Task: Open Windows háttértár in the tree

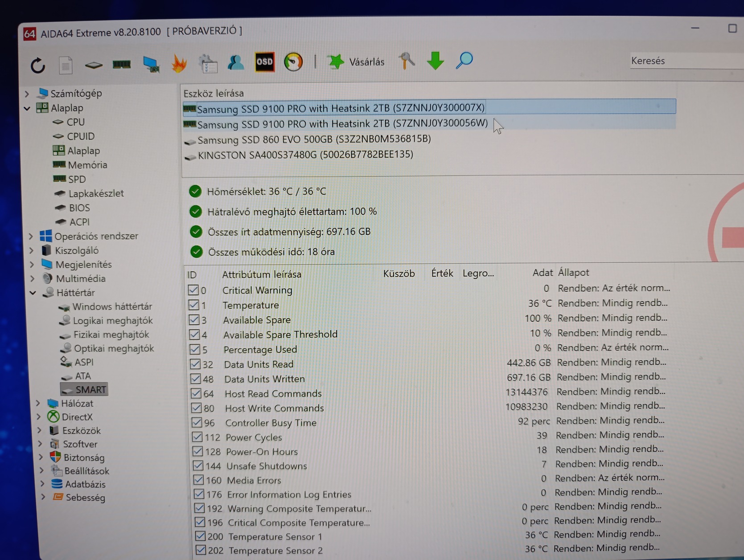Action: (112, 307)
